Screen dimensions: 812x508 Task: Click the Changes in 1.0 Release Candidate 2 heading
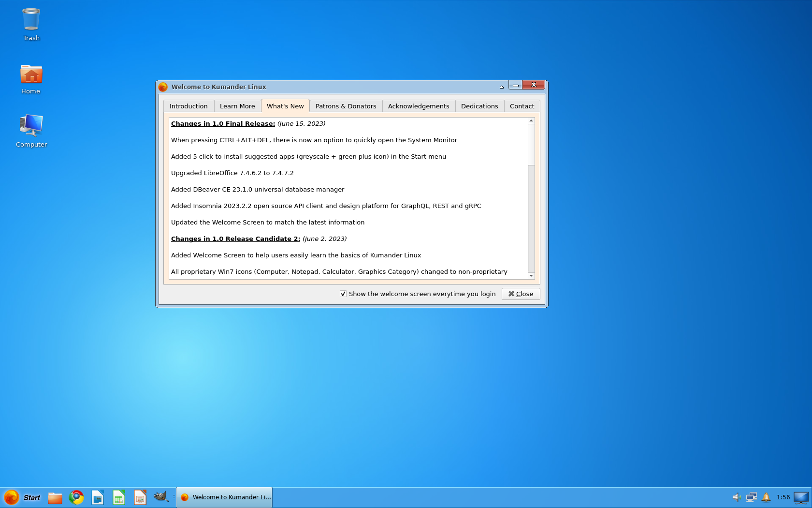pos(235,239)
